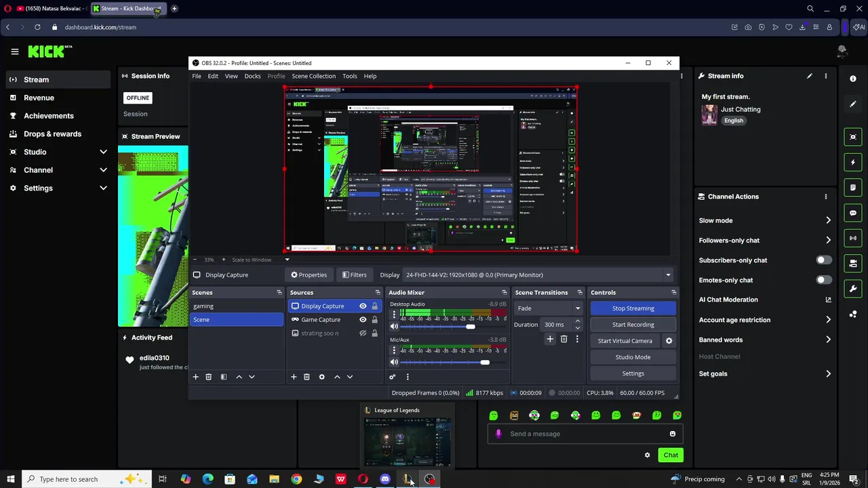
Task: Toggle the chat bubble widget in right rail
Action: pyautogui.click(x=853, y=213)
